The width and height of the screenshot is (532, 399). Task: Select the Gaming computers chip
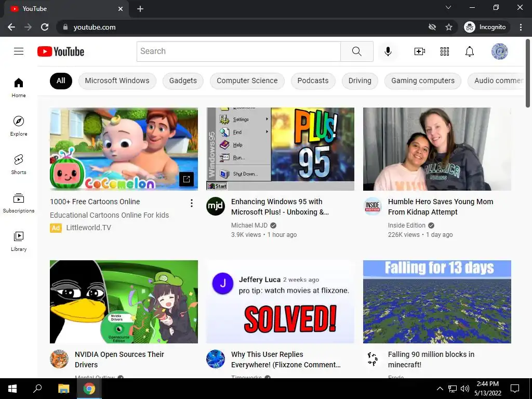coord(423,81)
